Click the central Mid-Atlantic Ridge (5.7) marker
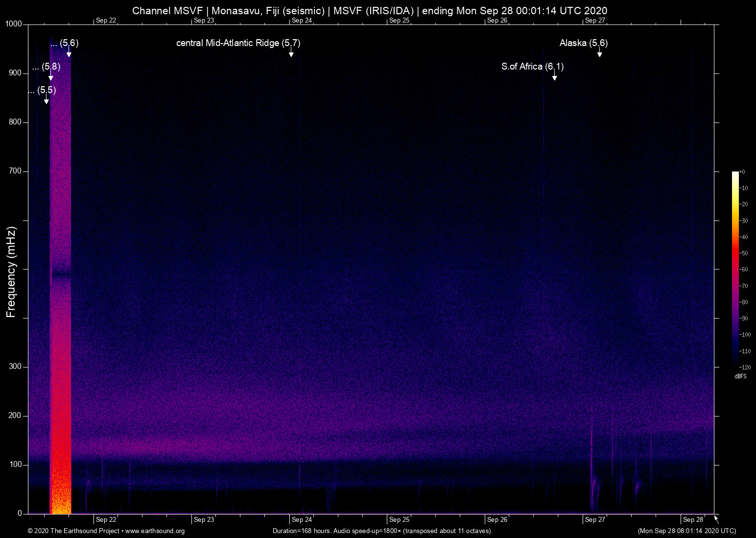756x538 pixels. click(292, 54)
